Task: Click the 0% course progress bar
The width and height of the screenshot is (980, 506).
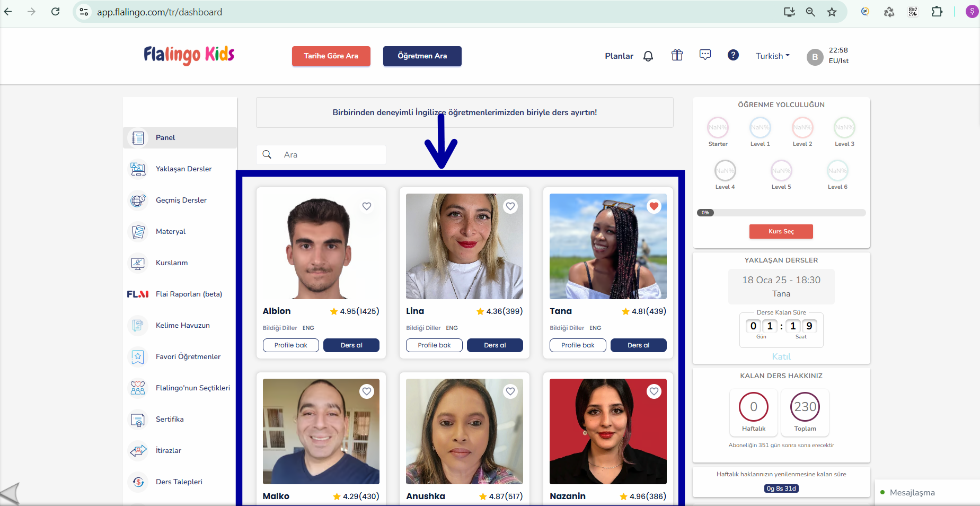Action: (781, 213)
